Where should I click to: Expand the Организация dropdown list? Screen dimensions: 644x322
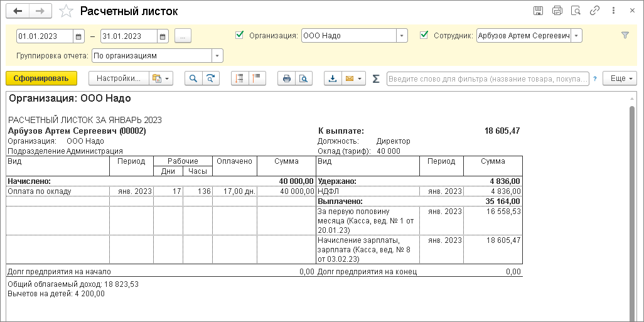[402, 36]
